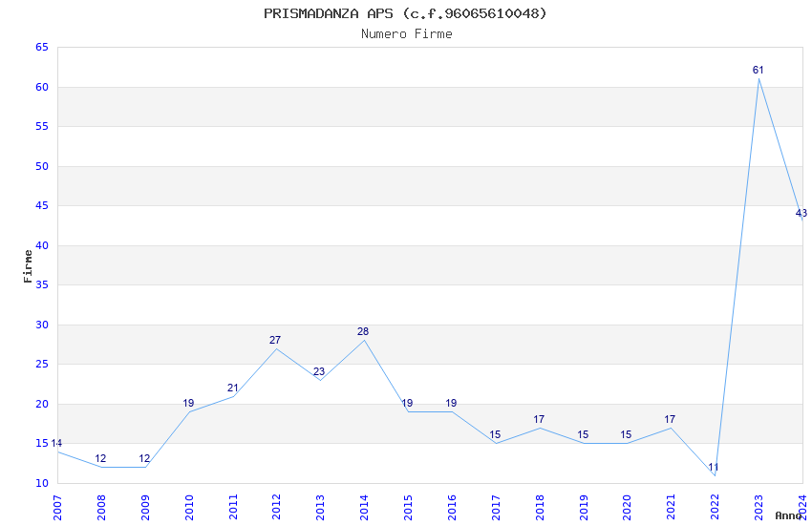Viewport: 812px width, 525px height.
Task: Select the 12 data label above 2009
Action: (144, 458)
